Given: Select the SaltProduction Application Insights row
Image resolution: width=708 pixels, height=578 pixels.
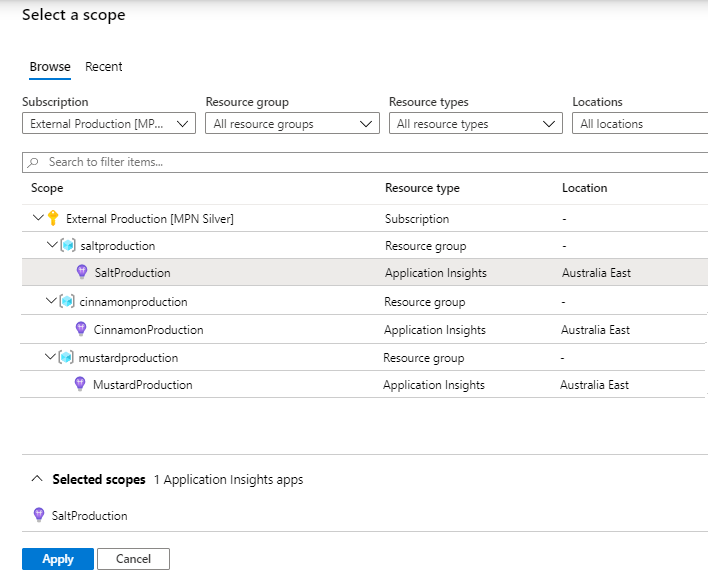Looking at the screenshot, I should click(x=365, y=272).
